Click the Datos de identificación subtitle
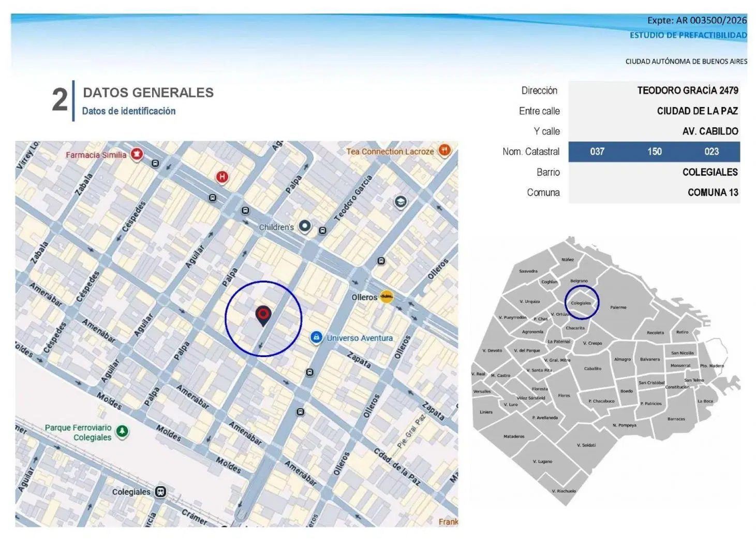Screen dimensions: 756x559 coord(129,111)
